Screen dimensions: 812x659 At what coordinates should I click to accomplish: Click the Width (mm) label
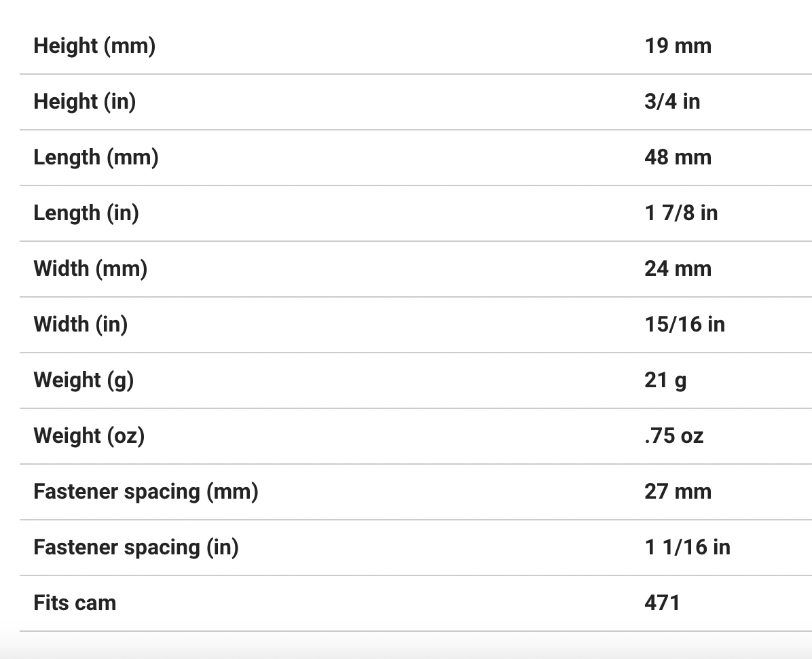coord(90,269)
